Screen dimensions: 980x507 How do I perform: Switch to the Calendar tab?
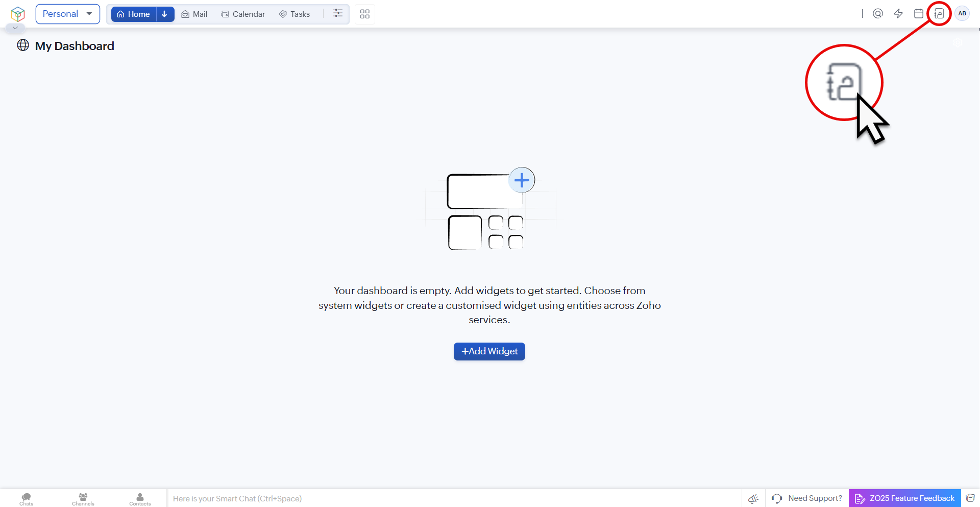pos(243,14)
